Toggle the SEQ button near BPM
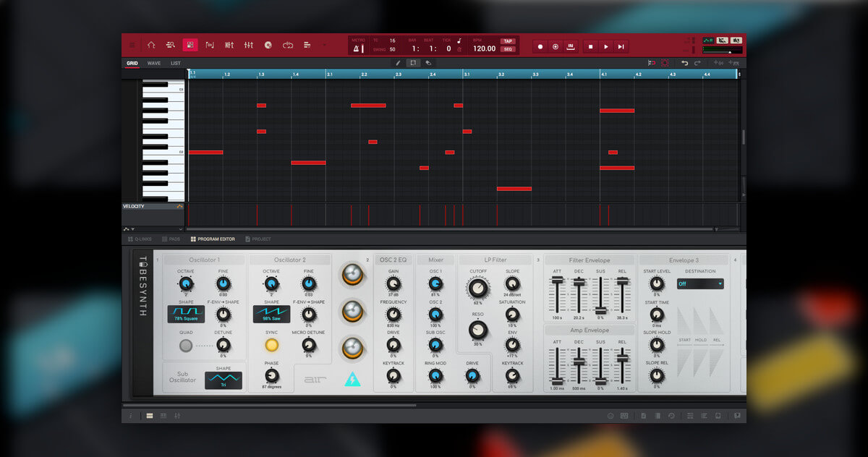868x457 pixels. pos(508,49)
